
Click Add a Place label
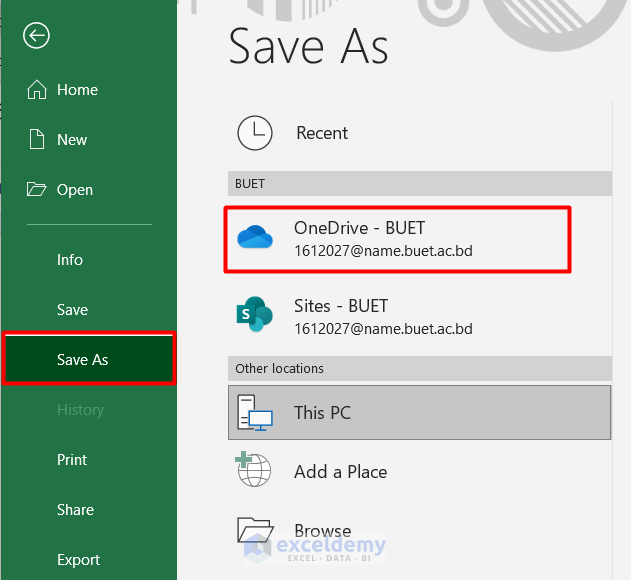click(340, 472)
